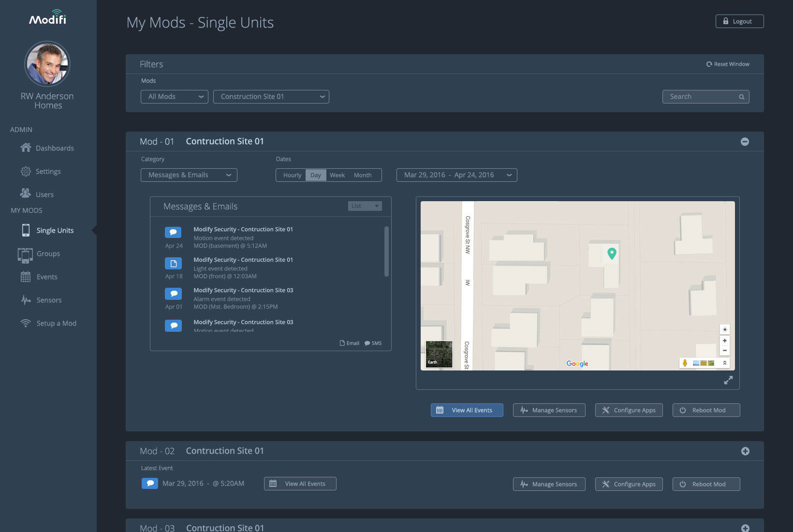Open List view dropdown in Messages panel
This screenshot has width=793, height=532.
click(365, 206)
